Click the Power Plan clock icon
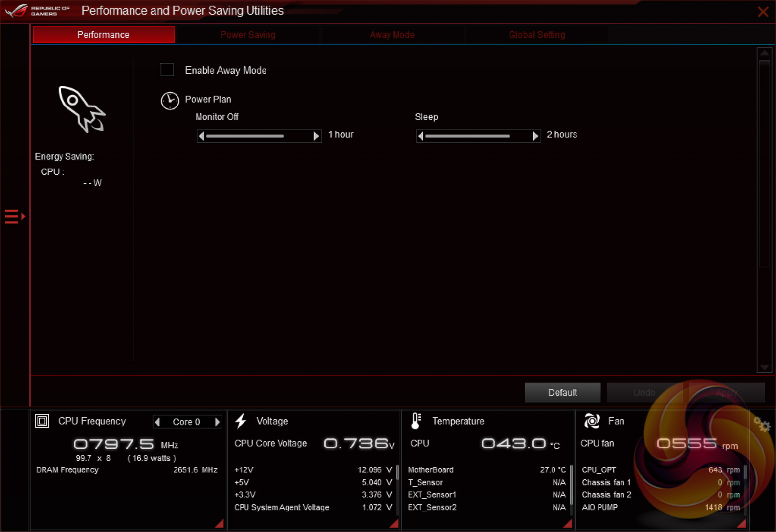Image resolution: width=776 pixels, height=532 pixels. point(170,101)
